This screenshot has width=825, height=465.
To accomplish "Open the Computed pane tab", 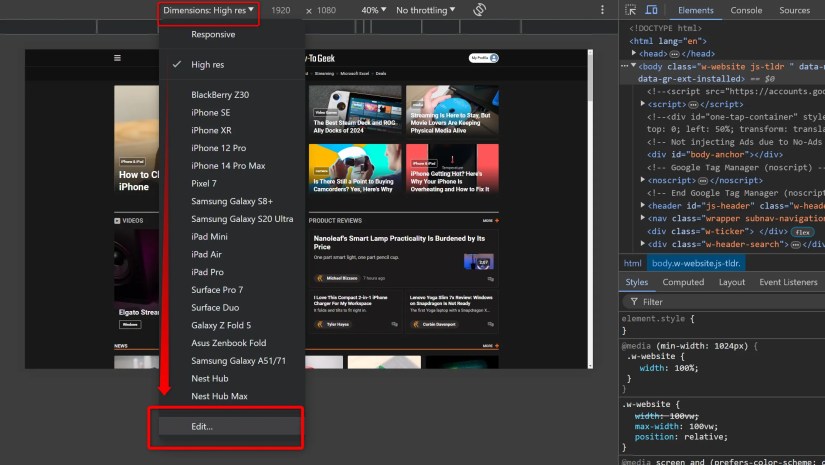I will [x=683, y=282].
